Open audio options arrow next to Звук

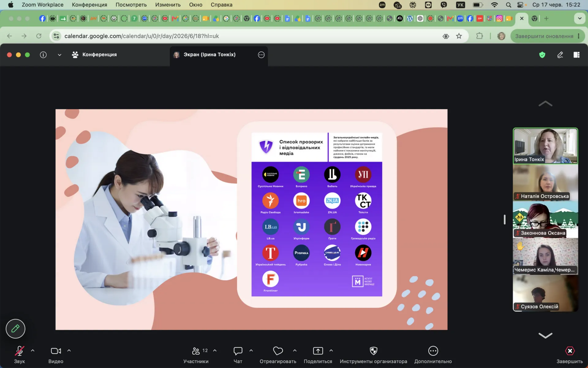pyautogui.click(x=33, y=351)
